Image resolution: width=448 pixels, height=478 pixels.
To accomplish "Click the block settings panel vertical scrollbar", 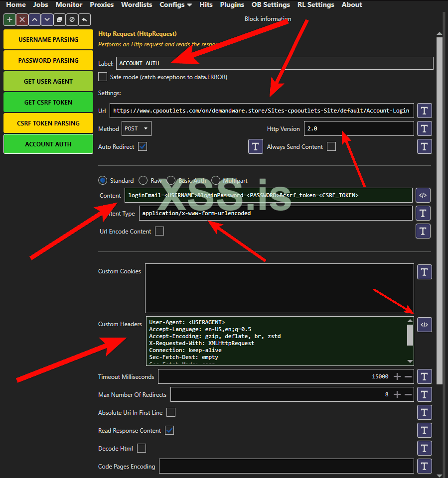I will (x=440, y=210).
